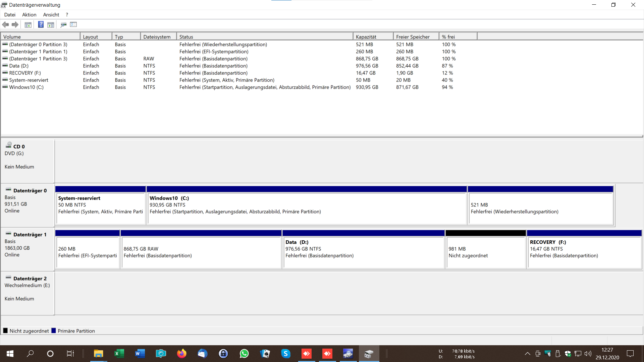Click the back arrow toolbar icon
644x362 pixels.
pos(6,24)
